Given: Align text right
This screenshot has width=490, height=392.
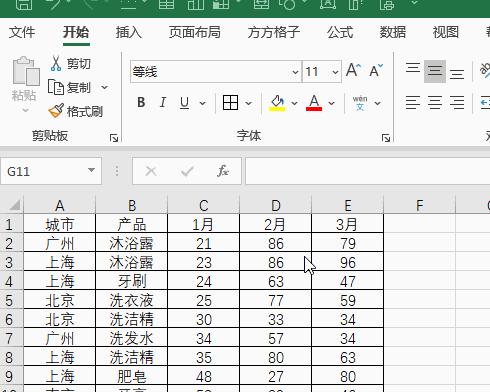Looking at the screenshot, I should [457, 102].
